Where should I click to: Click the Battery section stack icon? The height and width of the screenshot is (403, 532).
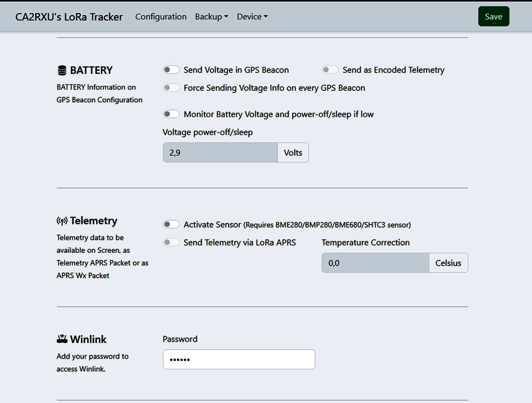point(62,71)
